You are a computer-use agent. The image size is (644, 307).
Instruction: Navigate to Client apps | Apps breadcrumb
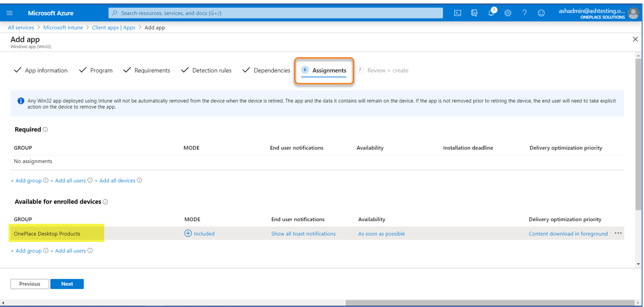[x=114, y=28]
